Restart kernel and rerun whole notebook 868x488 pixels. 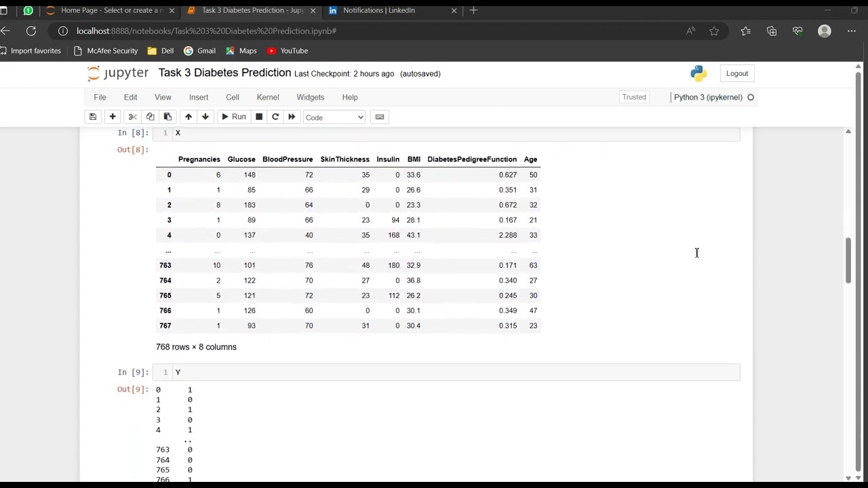(x=292, y=117)
